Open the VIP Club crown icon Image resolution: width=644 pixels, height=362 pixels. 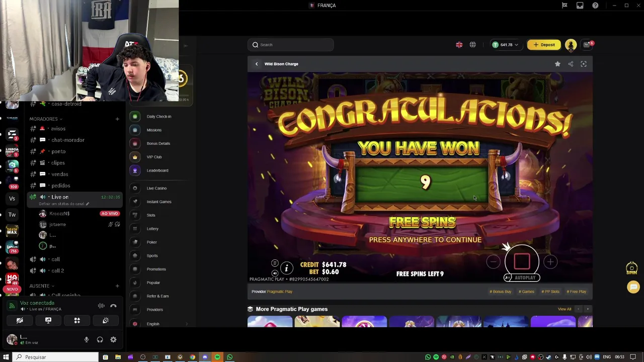[x=135, y=157]
